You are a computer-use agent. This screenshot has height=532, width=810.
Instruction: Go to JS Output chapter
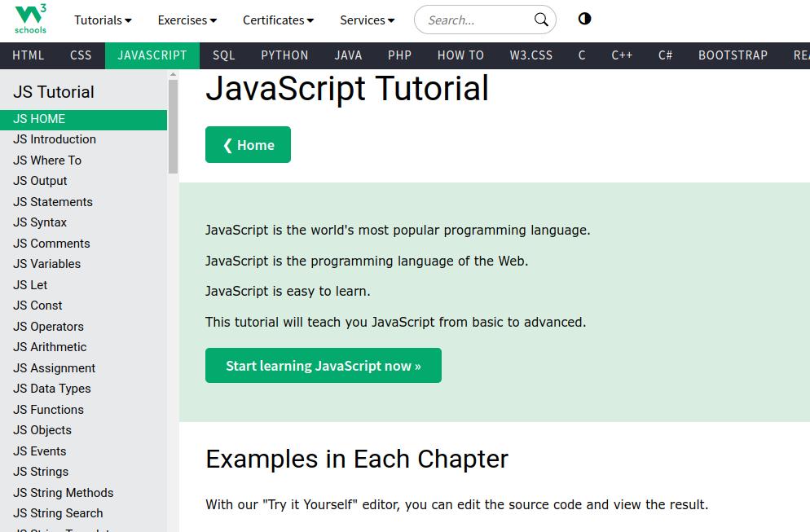click(83, 181)
